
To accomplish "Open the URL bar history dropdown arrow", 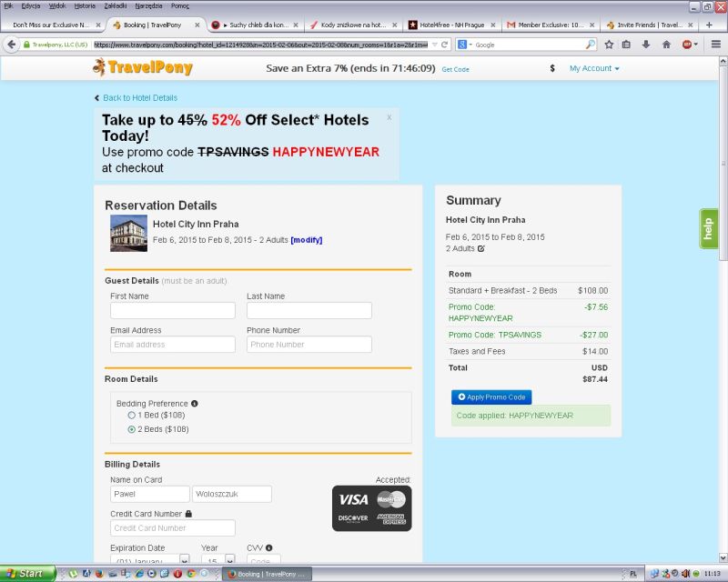I will (x=435, y=45).
